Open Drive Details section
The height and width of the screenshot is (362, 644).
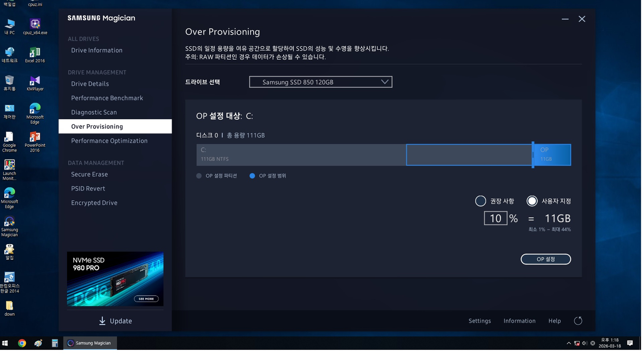(90, 84)
